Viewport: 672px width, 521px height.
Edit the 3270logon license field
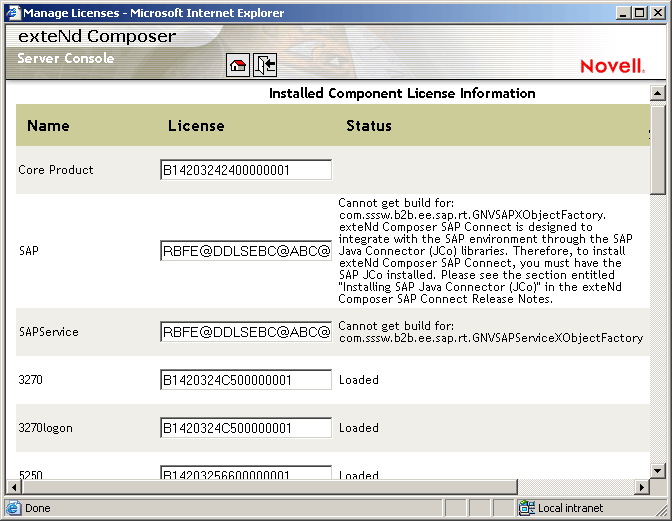tap(246, 428)
